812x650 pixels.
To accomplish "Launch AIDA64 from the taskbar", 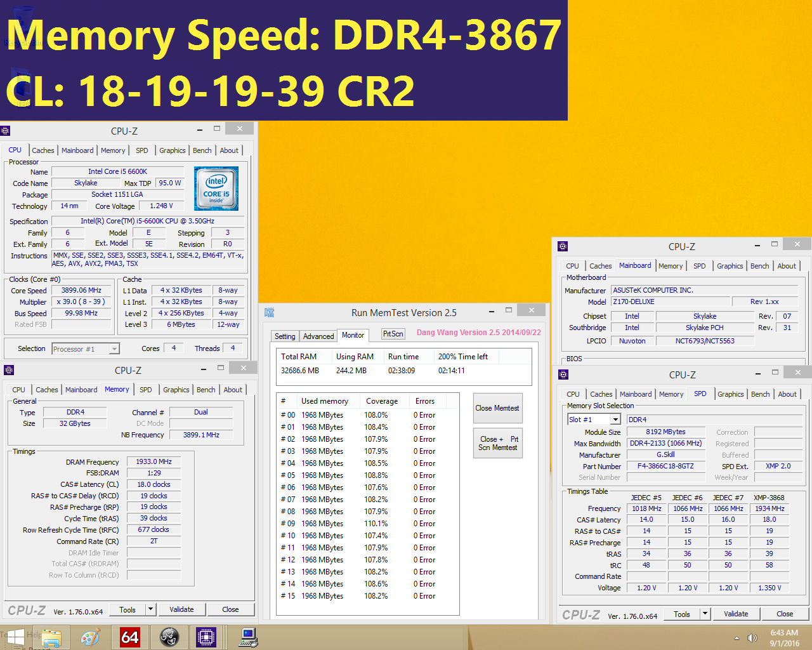I will click(130, 637).
